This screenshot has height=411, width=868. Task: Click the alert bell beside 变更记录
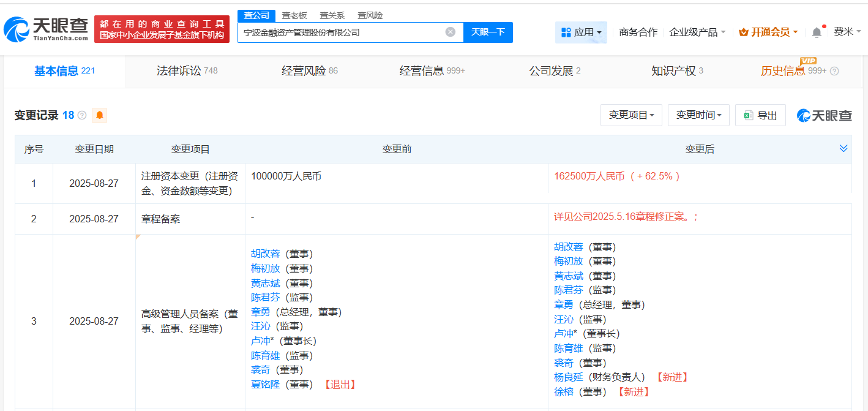tap(99, 115)
